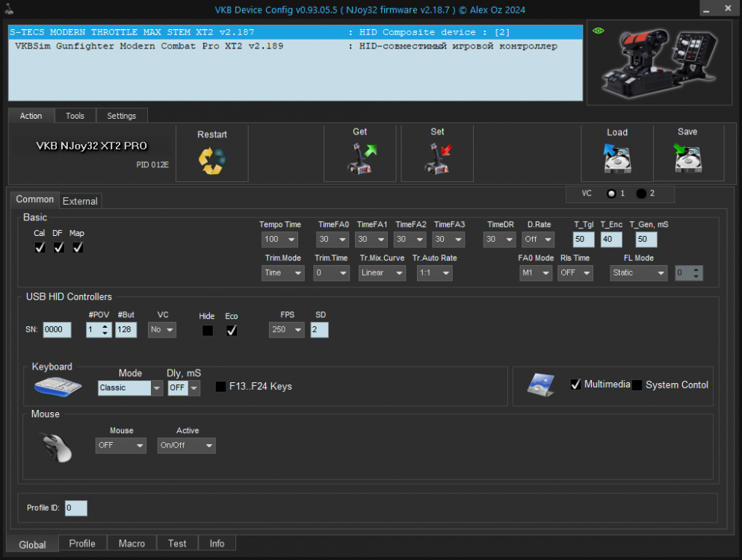Open the Tempo Time dropdown
Image resolution: width=742 pixels, height=560 pixels.
280,240
